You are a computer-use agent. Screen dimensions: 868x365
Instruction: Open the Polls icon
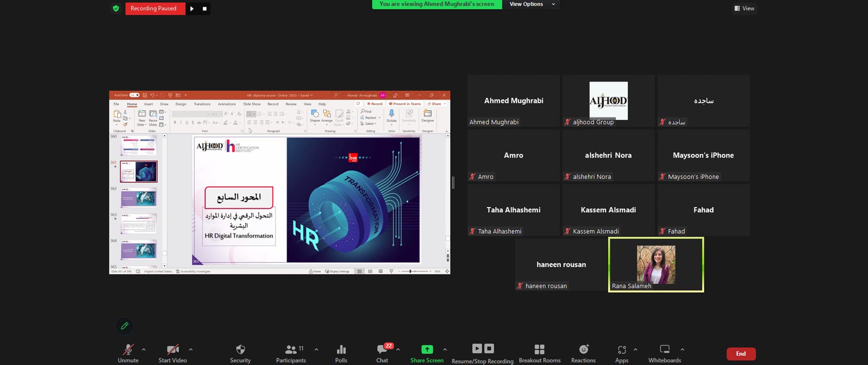[341, 350]
